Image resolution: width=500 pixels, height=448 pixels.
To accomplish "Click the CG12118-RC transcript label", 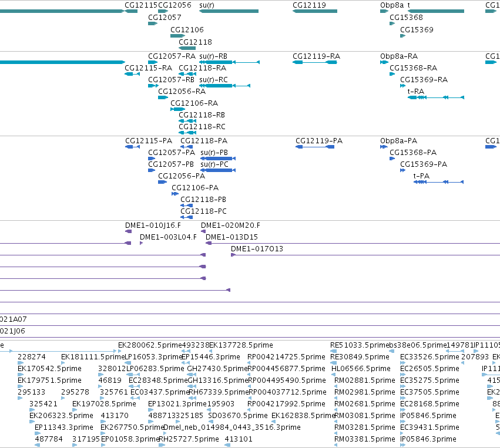I will [x=202, y=126].
